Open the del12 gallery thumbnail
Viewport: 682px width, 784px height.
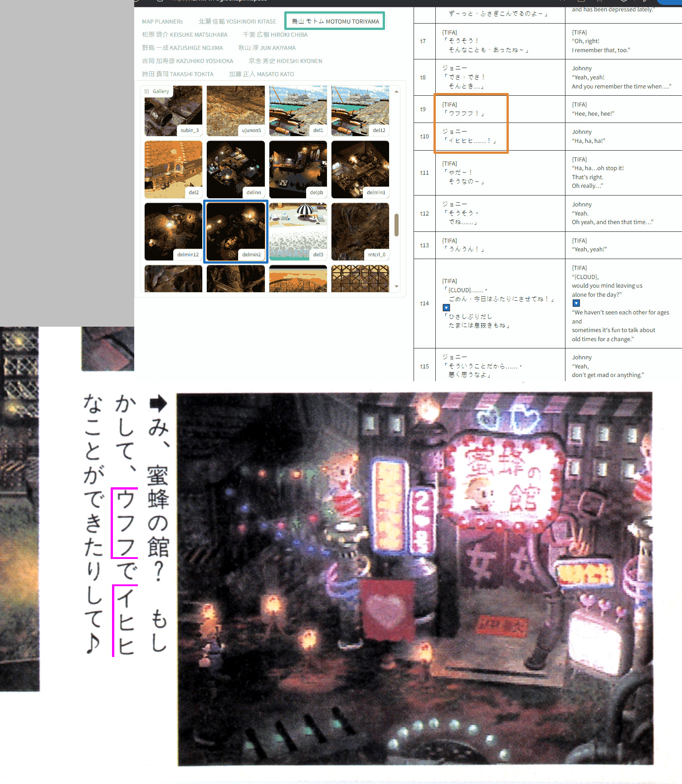pos(360,111)
